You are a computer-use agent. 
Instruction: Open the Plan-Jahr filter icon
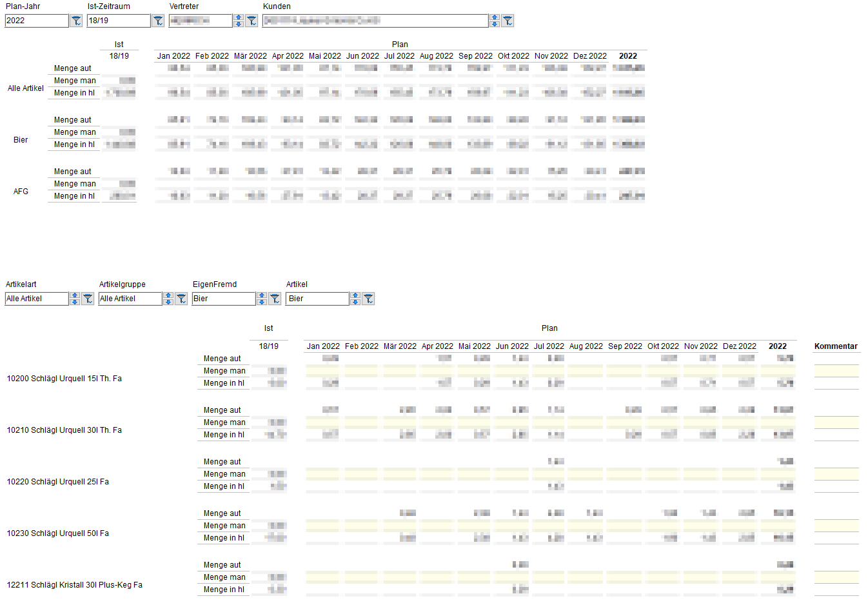[x=76, y=21]
